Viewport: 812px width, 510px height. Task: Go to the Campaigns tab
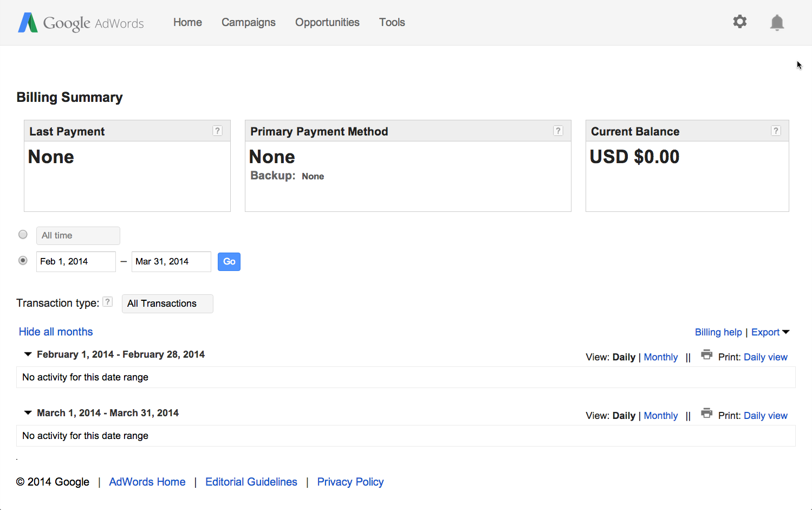(x=249, y=22)
